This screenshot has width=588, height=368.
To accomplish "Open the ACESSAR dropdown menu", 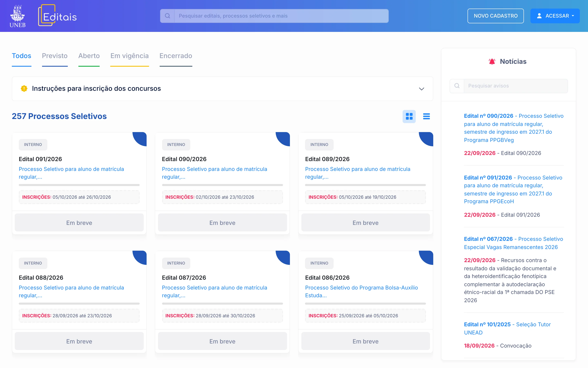I will coord(555,16).
